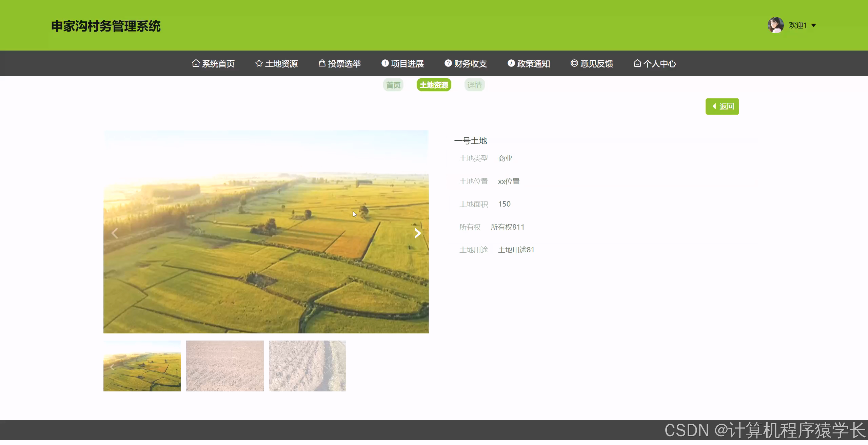
Task: Click the bag icon beside 投票选举
Action: pyautogui.click(x=322, y=63)
